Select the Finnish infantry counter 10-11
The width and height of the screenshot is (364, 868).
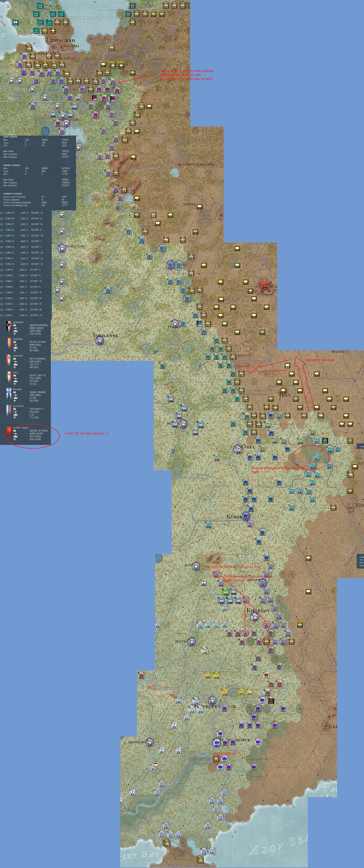53,14
